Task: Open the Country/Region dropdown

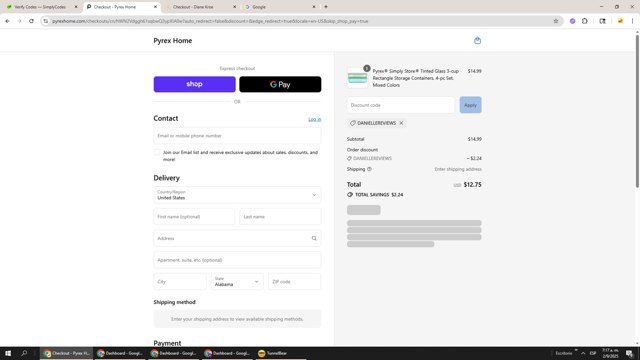Action: point(237,195)
